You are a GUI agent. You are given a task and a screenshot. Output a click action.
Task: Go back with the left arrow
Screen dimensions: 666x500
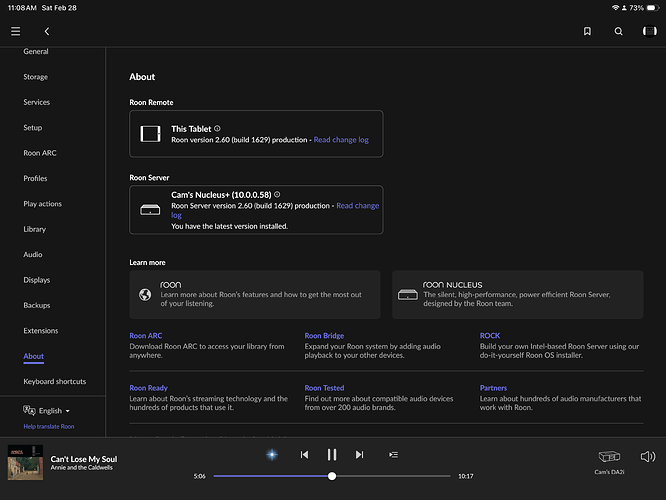46,31
